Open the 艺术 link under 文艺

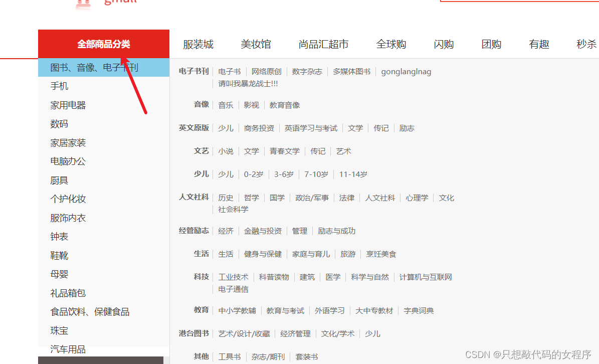(343, 151)
